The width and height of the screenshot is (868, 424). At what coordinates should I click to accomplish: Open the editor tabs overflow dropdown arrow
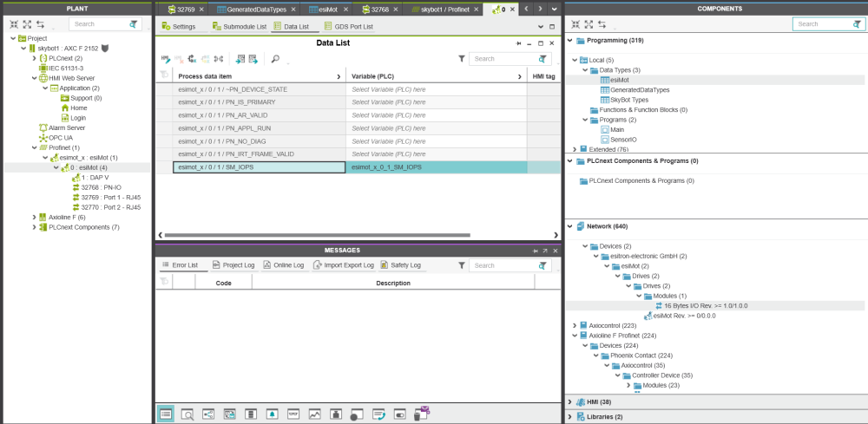click(x=554, y=9)
